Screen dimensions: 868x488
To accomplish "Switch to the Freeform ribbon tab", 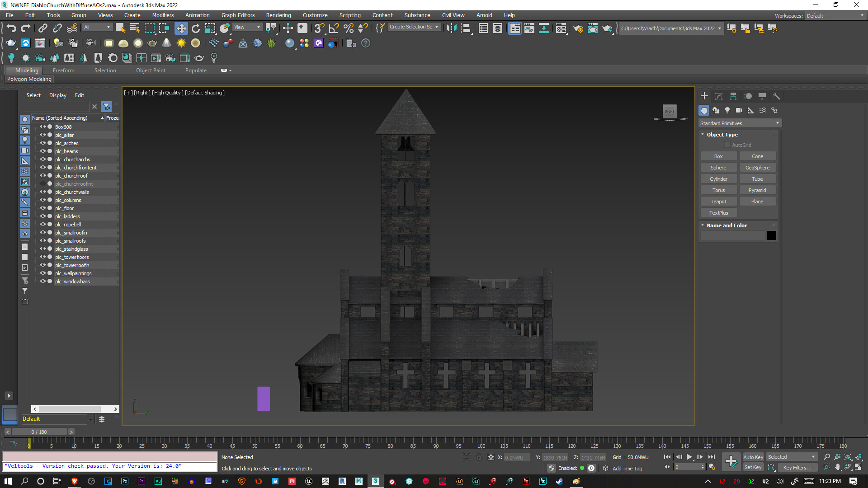I will click(x=63, y=70).
